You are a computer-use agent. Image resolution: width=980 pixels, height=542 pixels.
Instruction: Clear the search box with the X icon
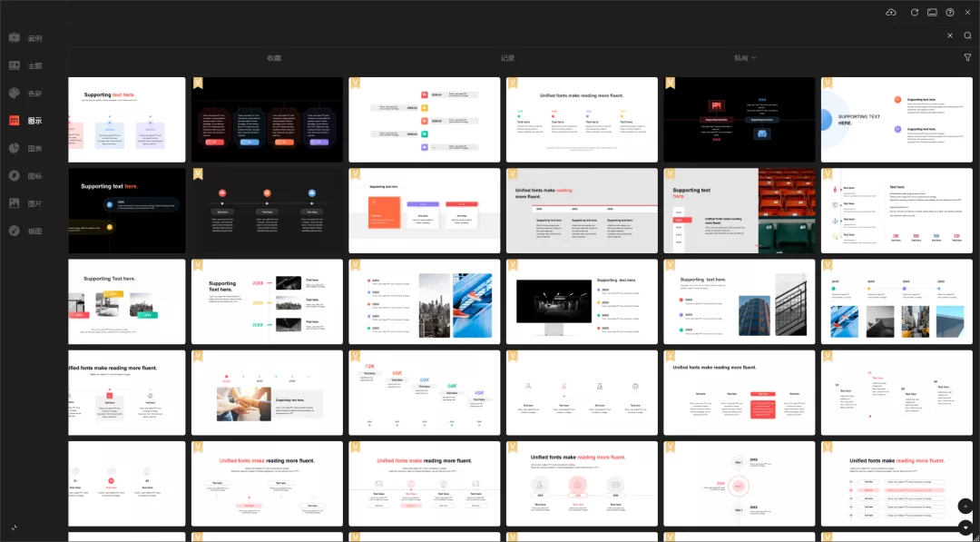click(950, 35)
